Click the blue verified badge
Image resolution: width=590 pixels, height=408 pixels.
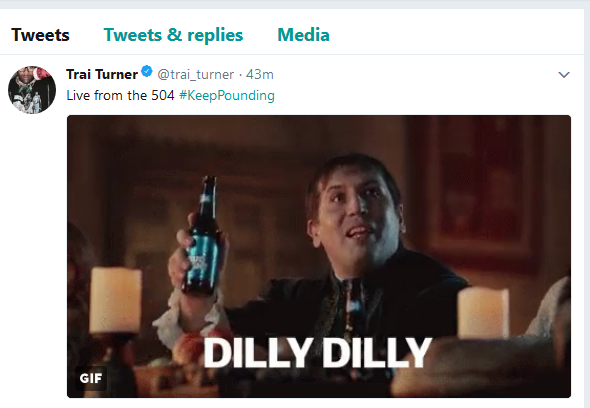pos(147,71)
